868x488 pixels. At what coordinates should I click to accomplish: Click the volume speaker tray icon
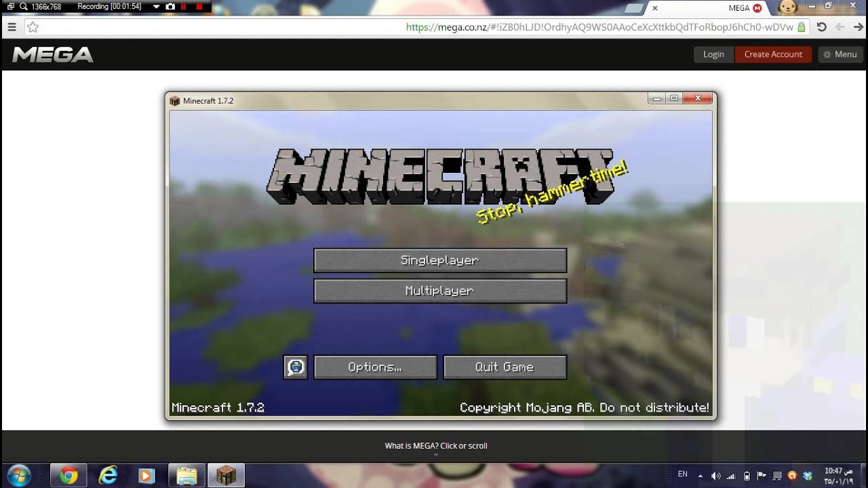(715, 476)
